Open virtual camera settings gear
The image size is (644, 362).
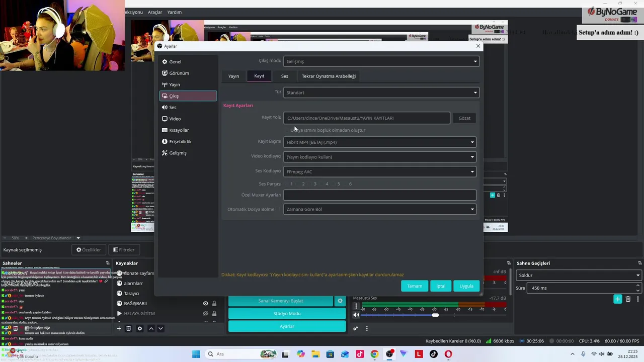[x=340, y=301]
